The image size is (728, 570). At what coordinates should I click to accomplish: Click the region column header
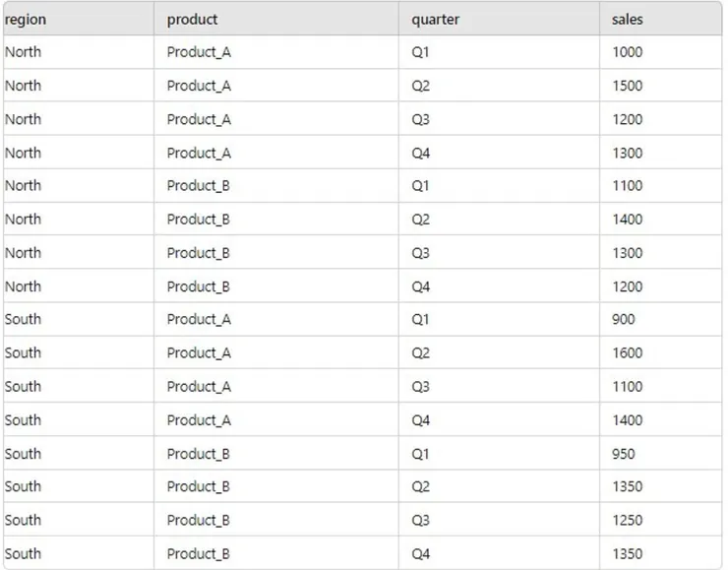pyautogui.click(x=26, y=19)
